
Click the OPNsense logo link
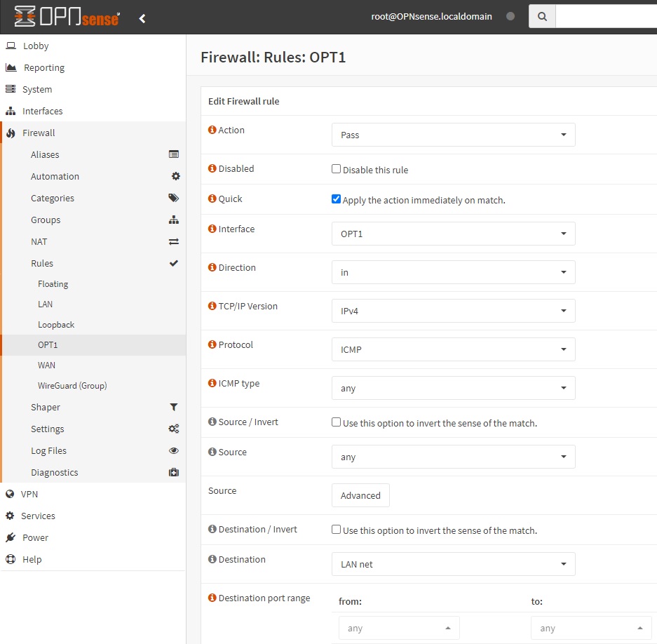coord(67,17)
